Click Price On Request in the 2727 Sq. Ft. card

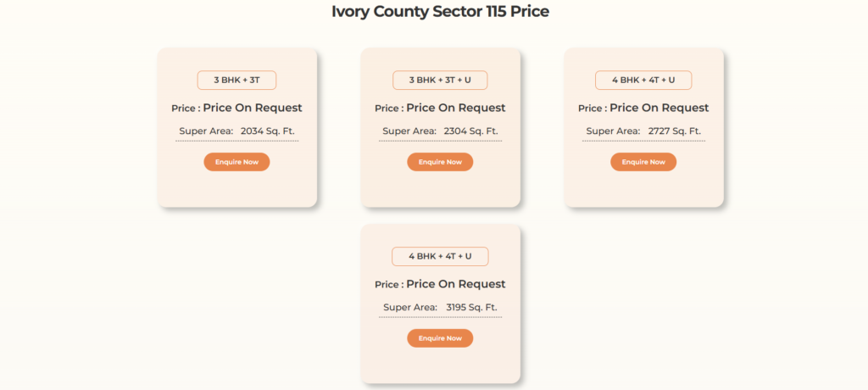659,108
